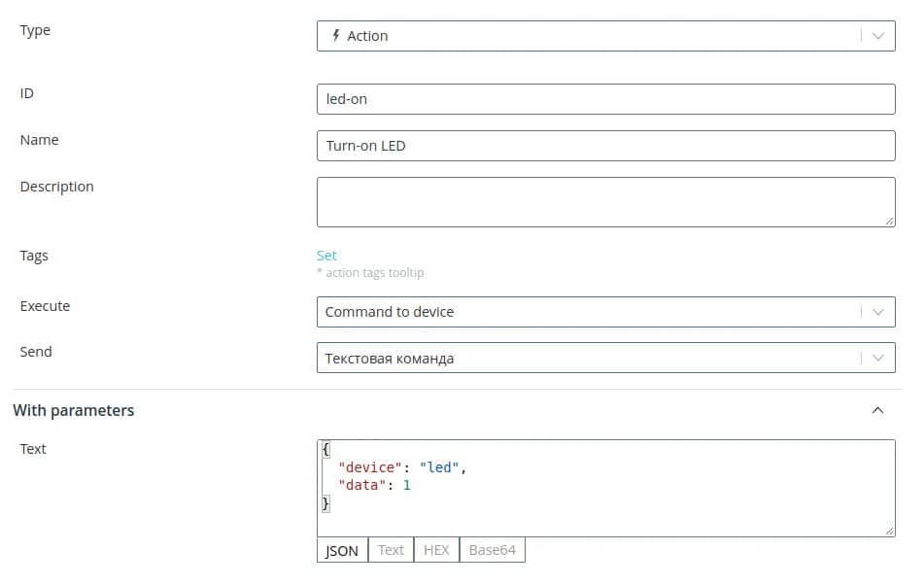Grab the Text editor resize handle
The height and width of the screenshot is (585, 924).
click(x=889, y=531)
